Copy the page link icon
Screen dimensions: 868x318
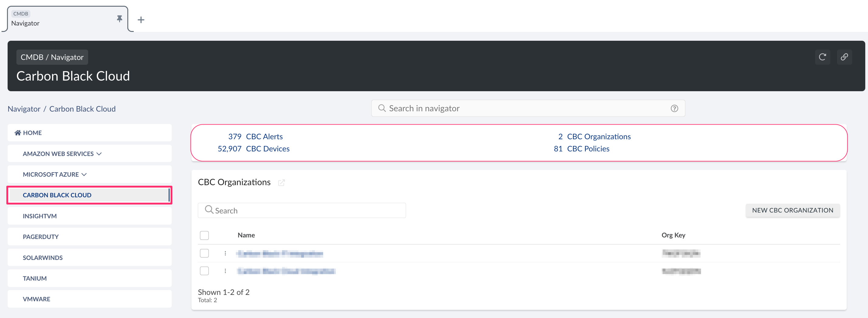point(844,57)
